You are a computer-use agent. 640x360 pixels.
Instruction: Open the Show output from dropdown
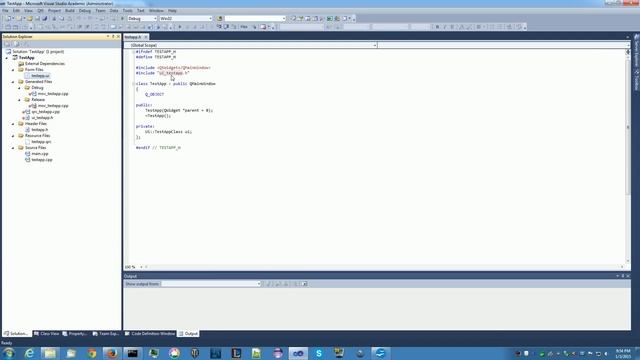click(x=211, y=284)
